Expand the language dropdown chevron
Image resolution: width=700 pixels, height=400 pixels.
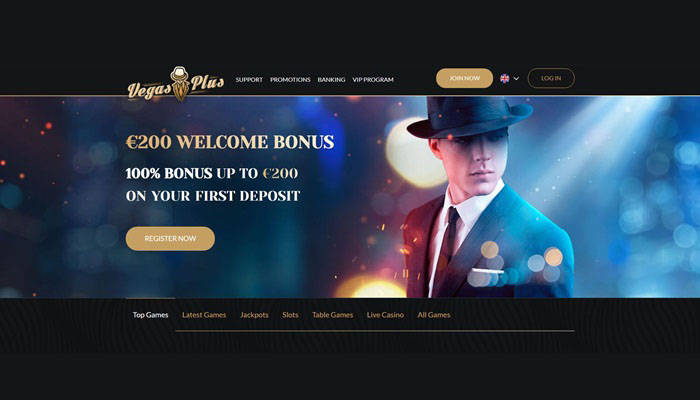[x=516, y=79]
